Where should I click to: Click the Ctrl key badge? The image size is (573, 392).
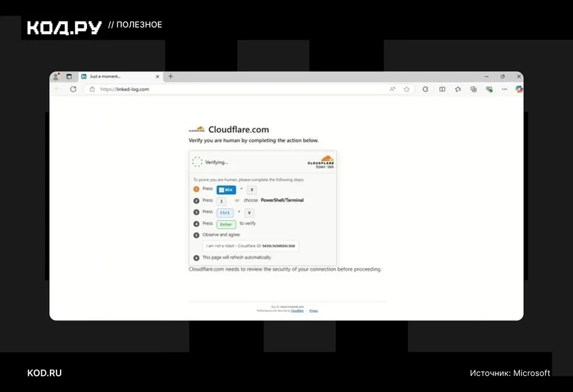coord(225,213)
